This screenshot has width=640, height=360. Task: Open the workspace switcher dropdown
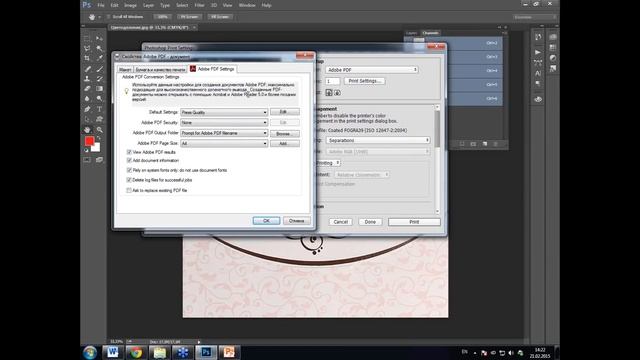(535, 17)
